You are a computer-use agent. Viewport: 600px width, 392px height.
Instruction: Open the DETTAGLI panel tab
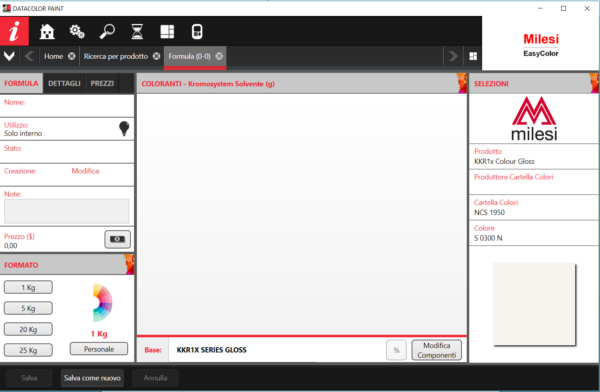click(64, 83)
